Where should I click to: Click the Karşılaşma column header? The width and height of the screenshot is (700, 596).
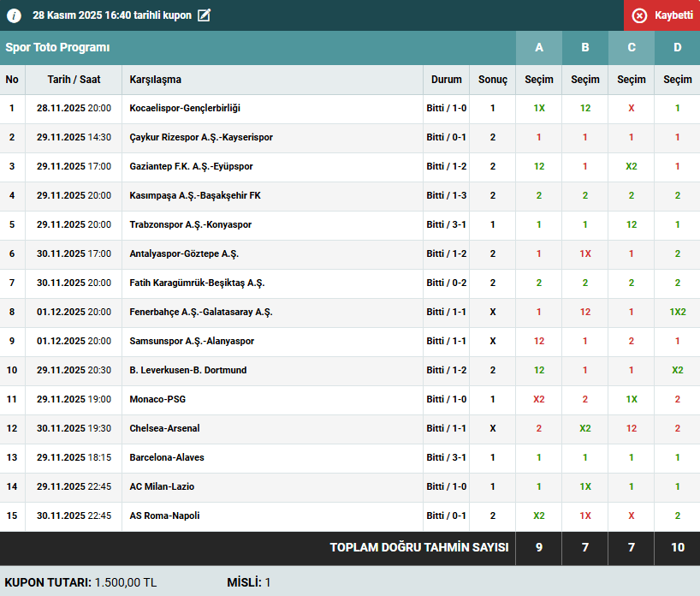pos(156,80)
